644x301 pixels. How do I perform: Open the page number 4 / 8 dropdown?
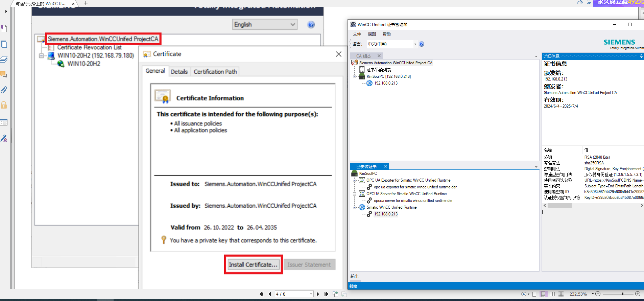tap(311, 294)
